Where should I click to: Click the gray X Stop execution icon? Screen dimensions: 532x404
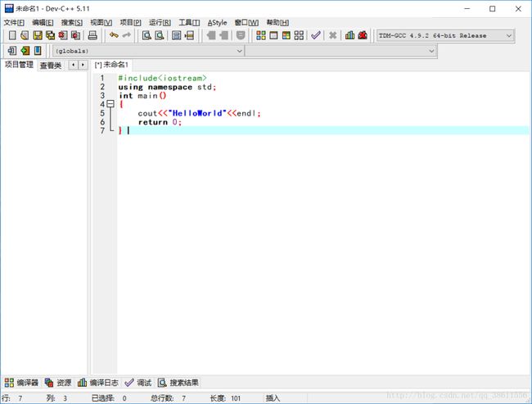click(x=333, y=35)
